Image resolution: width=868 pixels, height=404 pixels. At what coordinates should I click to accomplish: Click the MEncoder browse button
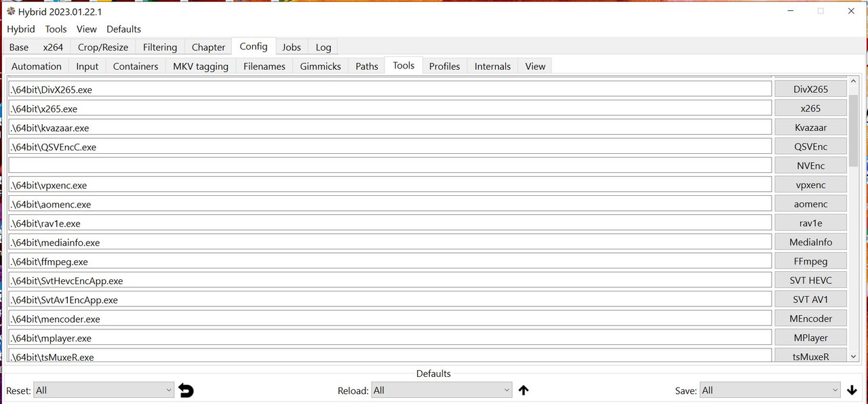[810, 319]
